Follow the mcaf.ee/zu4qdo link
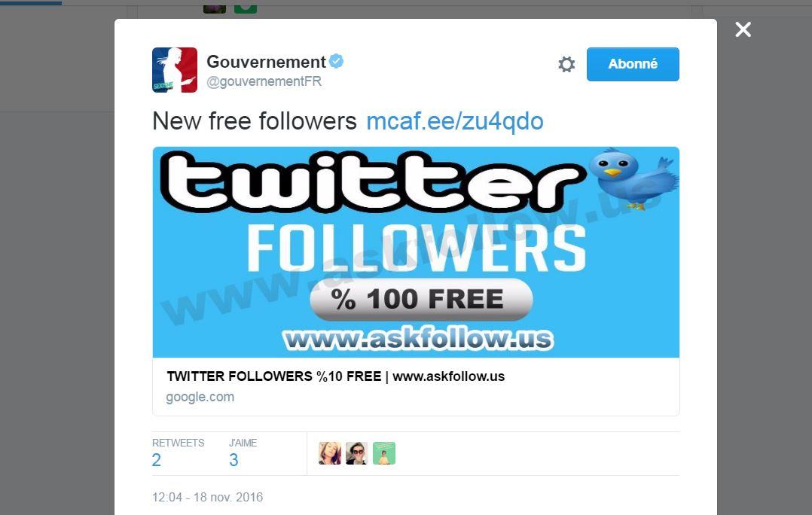812x515 pixels. 455,122
